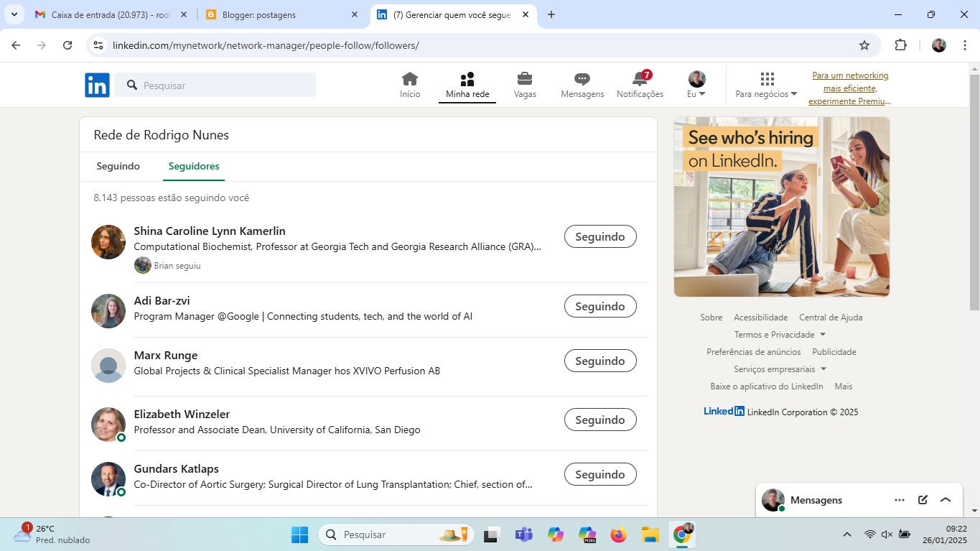Viewport: 980px width, 551px height.
Task: Open the Acessibilidade footer link
Action: click(761, 318)
